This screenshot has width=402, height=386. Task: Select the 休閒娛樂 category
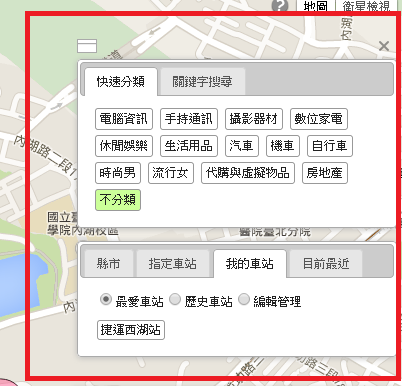[x=124, y=146]
